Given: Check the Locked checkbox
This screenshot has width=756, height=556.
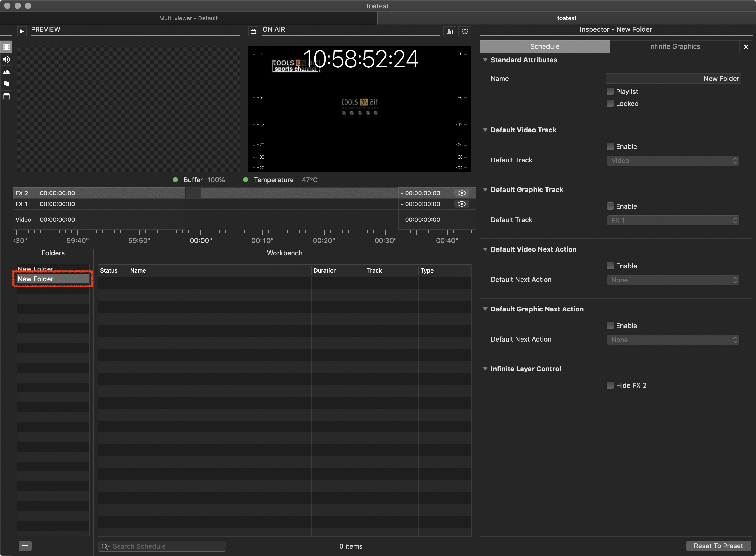Looking at the screenshot, I should click(610, 103).
